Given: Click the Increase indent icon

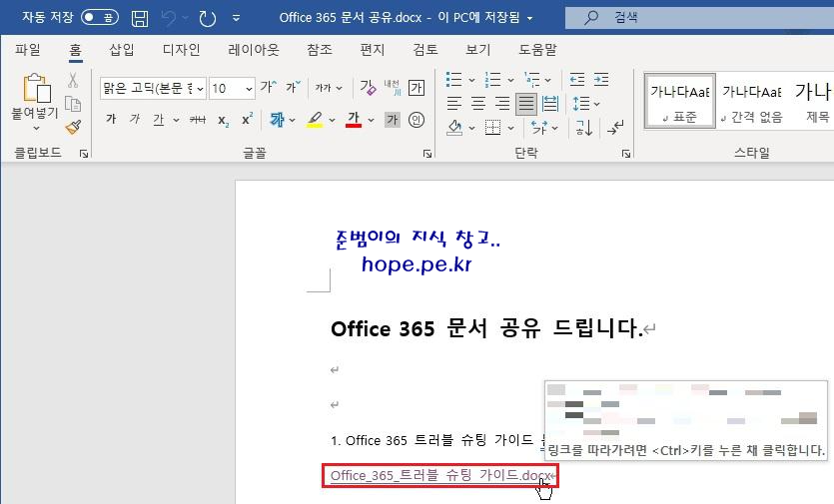Looking at the screenshot, I should [x=601, y=80].
